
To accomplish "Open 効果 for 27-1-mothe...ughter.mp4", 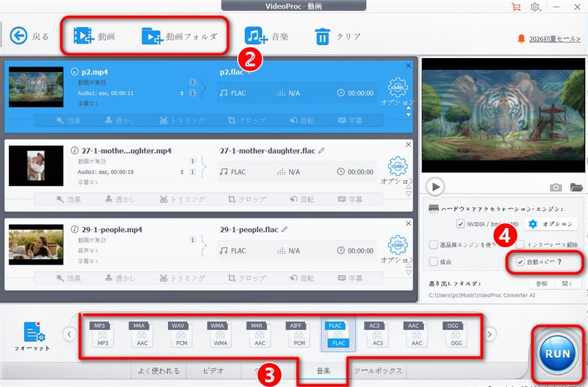I will click(68, 199).
